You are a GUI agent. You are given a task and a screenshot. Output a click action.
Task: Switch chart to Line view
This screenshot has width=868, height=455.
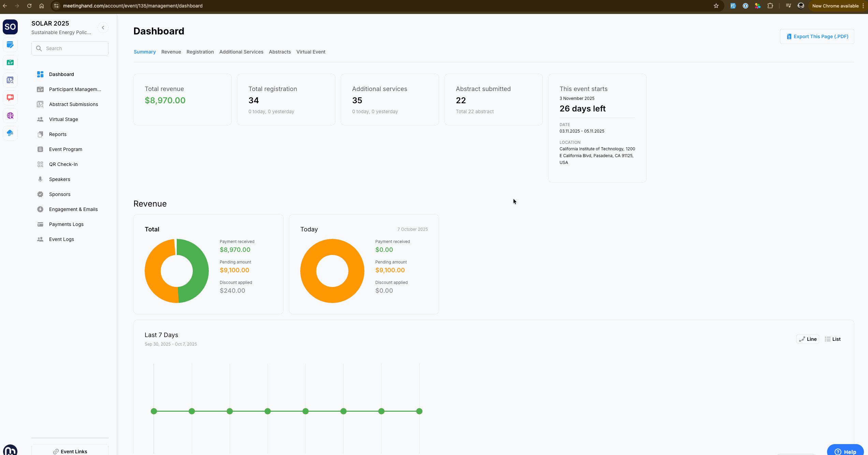pos(808,339)
